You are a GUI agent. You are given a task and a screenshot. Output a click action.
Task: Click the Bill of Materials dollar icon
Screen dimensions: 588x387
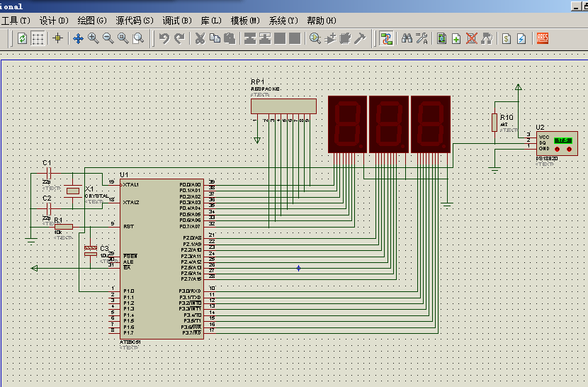pos(507,38)
